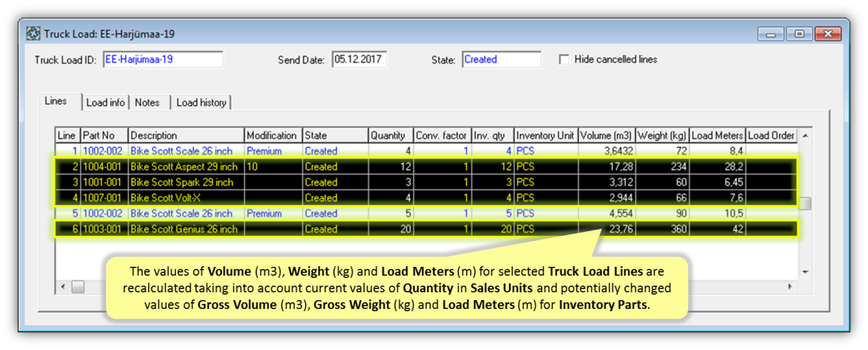Select the Bike Scott Genius 26 inch row
The image size is (868, 350).
pyautogui.click(x=426, y=229)
